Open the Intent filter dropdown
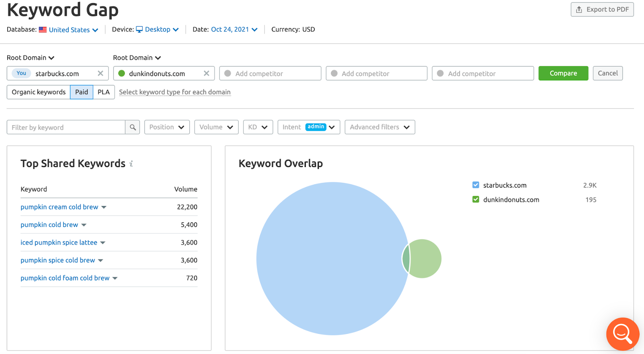This screenshot has height=354, width=644. coord(309,127)
